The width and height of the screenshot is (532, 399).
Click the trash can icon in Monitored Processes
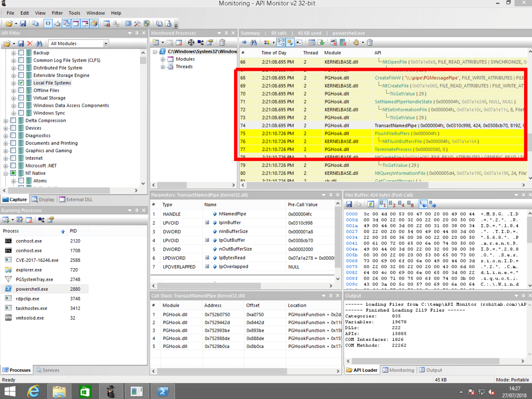tap(222, 43)
